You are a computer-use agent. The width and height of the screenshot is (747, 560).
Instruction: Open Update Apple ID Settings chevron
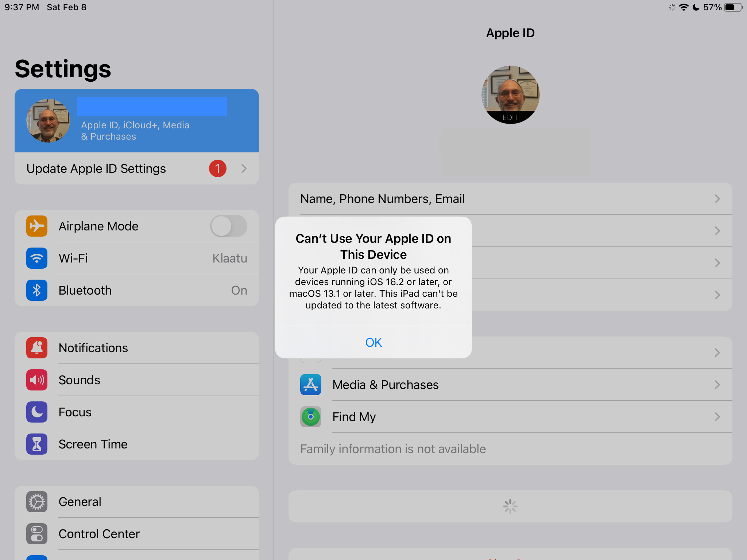pos(244,168)
